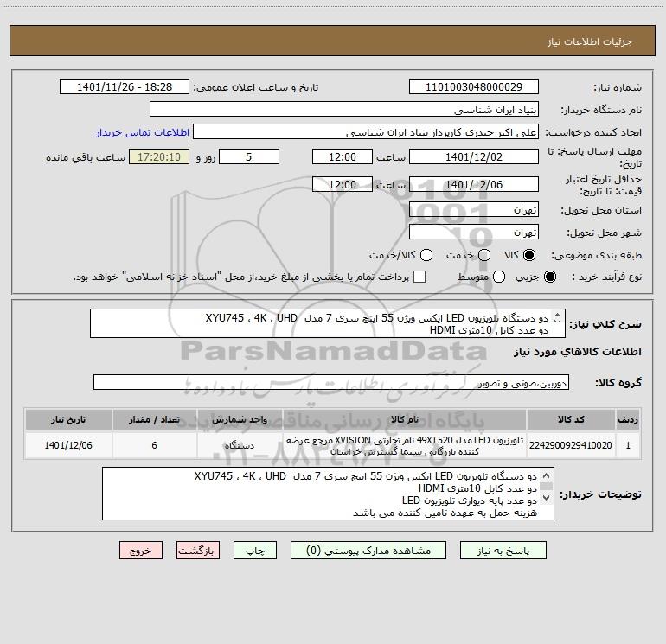Screen dimensions: 666x644
Task: Select the خدمت radio button
Action: [484, 255]
